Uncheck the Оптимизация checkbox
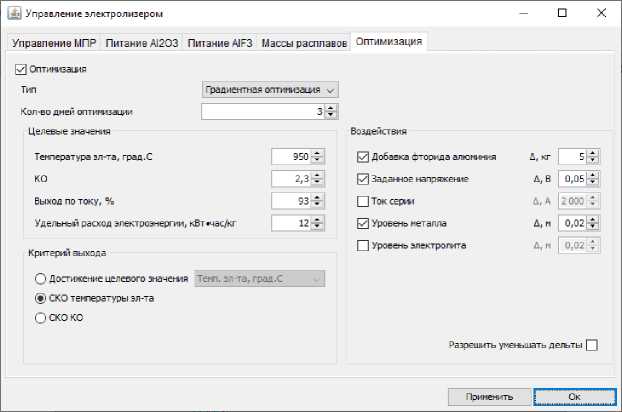 coord(21,69)
